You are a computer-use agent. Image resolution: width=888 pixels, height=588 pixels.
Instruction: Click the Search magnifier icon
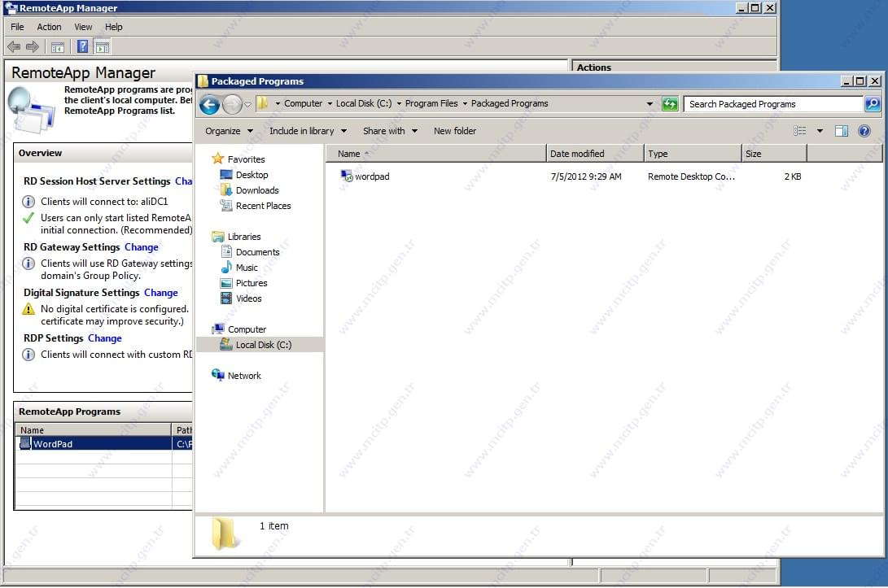(x=873, y=104)
